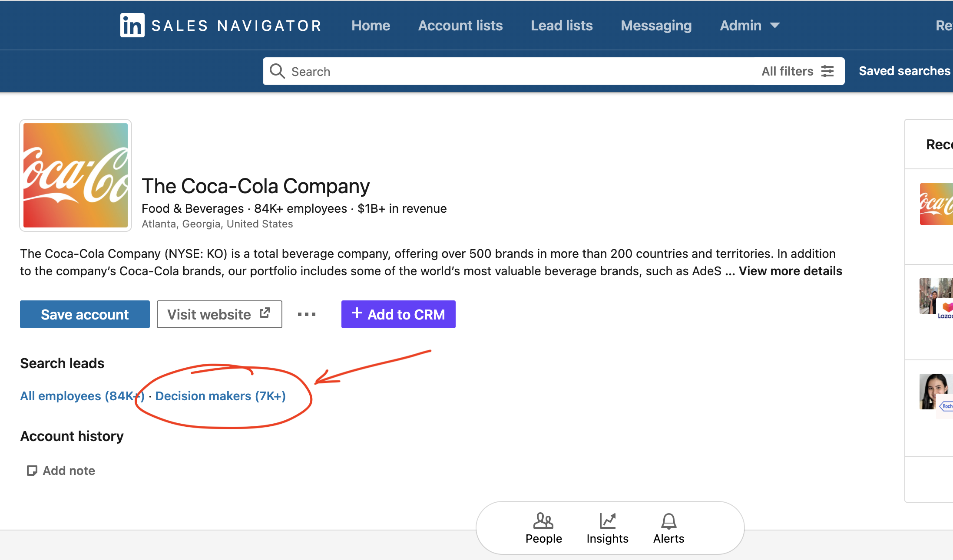Open All filters sliders icon
This screenshot has height=560, width=953.
pyautogui.click(x=827, y=71)
